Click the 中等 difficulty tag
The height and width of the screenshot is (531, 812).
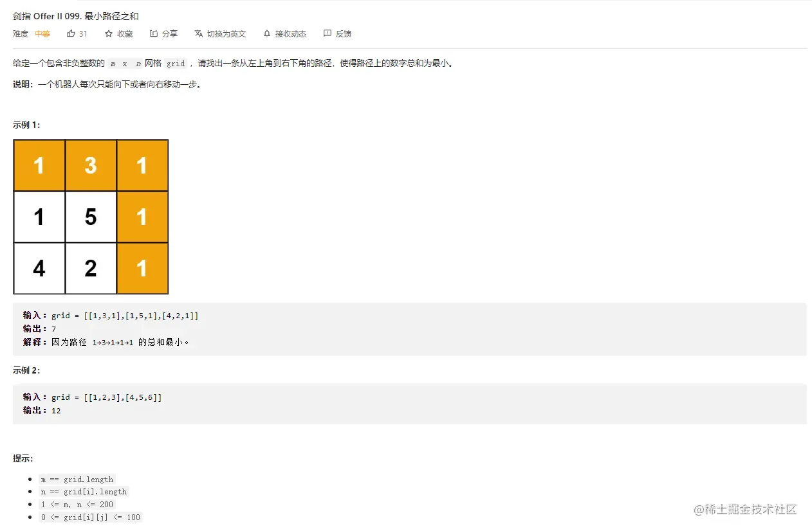pos(42,33)
